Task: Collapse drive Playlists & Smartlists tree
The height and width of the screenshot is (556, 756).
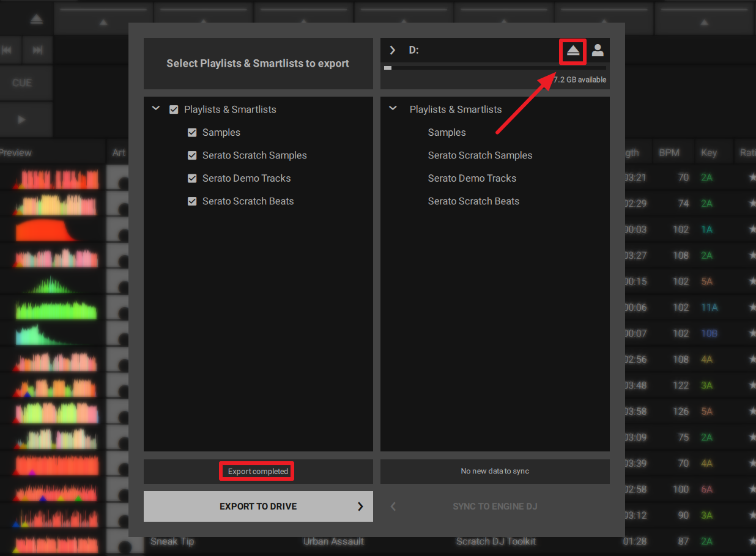Action: (x=393, y=108)
